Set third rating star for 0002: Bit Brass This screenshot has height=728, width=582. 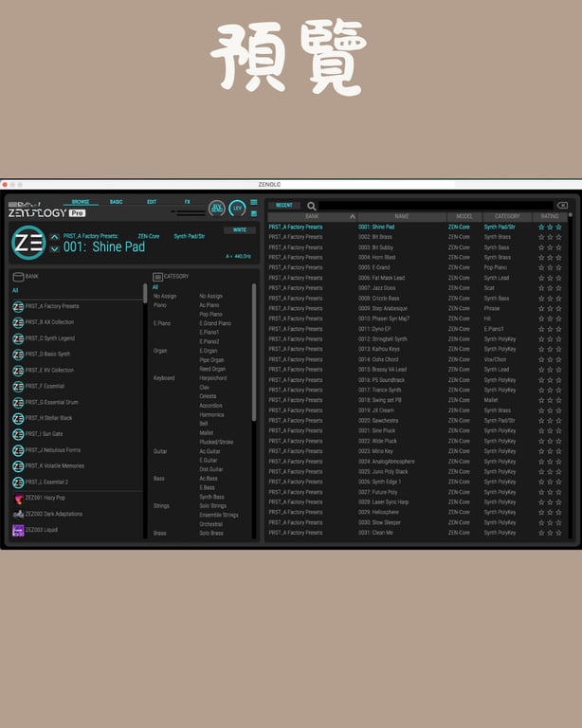tap(559, 237)
